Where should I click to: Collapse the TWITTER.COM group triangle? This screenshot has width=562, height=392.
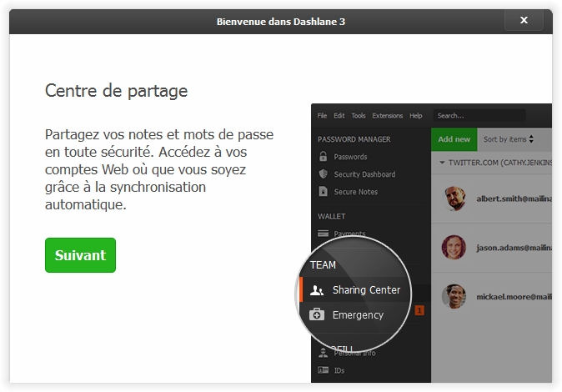(x=442, y=163)
